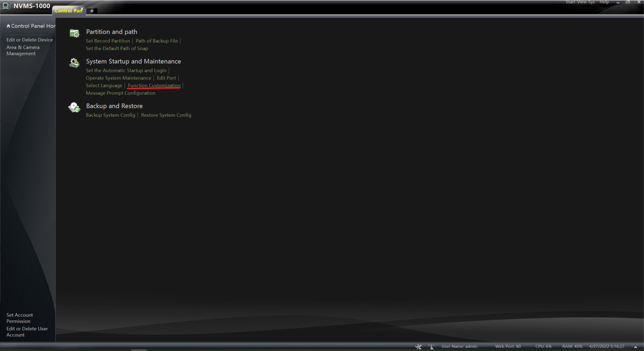Click the NVMS-1000 camera logo icon
The height and width of the screenshot is (351, 644).
click(x=6, y=6)
